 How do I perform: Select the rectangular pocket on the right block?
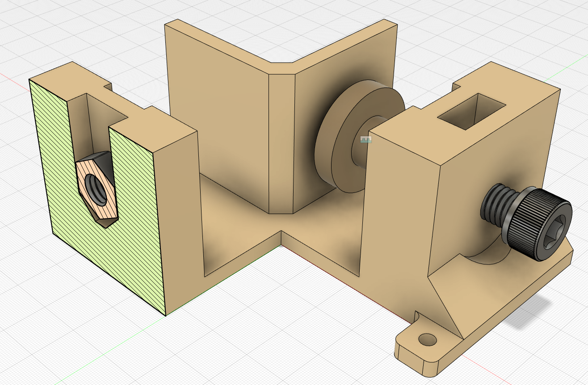pos(471,112)
